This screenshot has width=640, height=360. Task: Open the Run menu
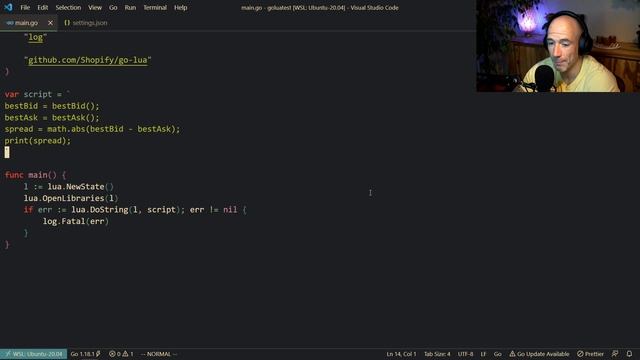[130, 7]
